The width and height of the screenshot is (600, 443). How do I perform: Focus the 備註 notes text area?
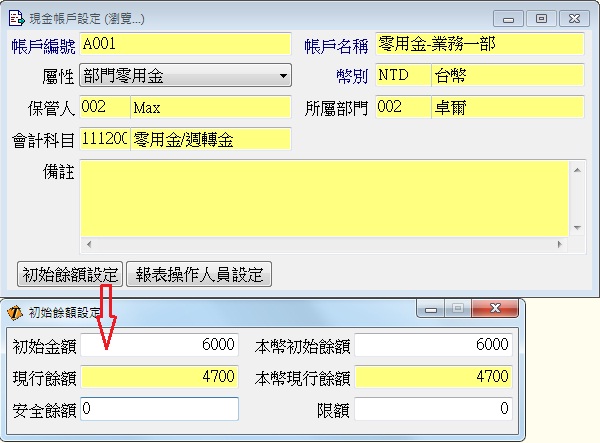pos(322,198)
